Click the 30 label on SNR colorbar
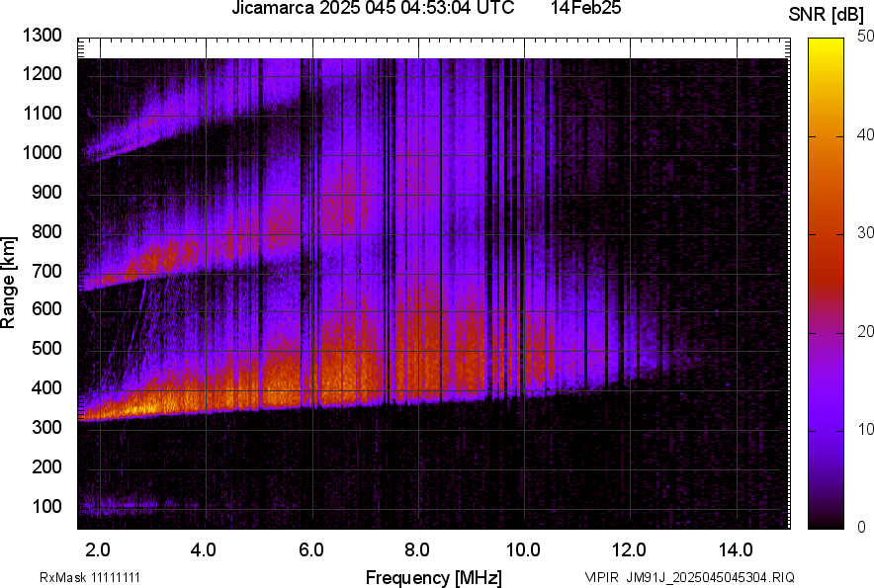Viewport: 874px width, 588px height. [866, 232]
